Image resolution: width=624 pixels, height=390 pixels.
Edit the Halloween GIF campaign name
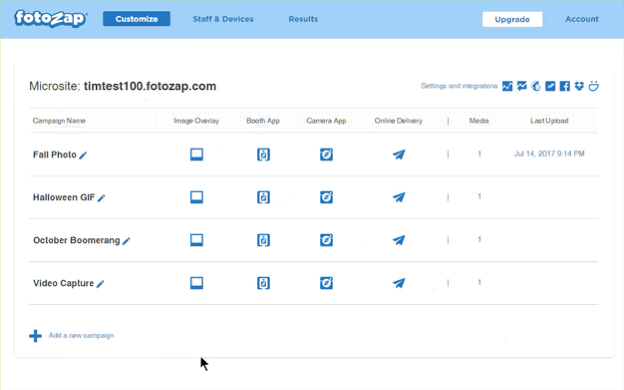(101, 198)
